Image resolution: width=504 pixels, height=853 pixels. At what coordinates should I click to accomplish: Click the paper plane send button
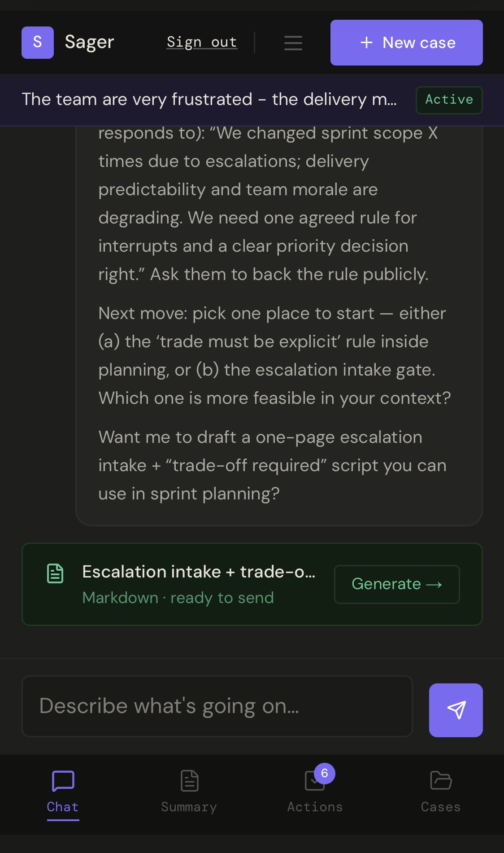click(456, 710)
